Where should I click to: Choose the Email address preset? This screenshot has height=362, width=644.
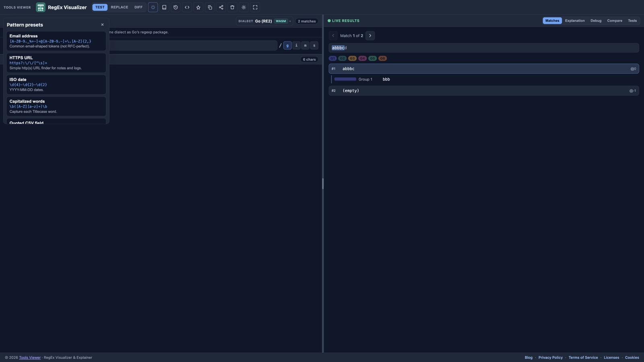click(56, 41)
